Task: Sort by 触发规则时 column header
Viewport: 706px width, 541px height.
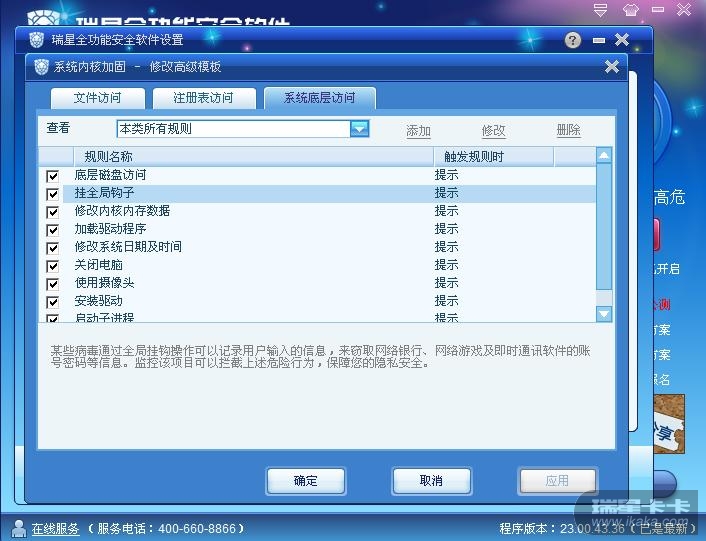Action: point(493,157)
